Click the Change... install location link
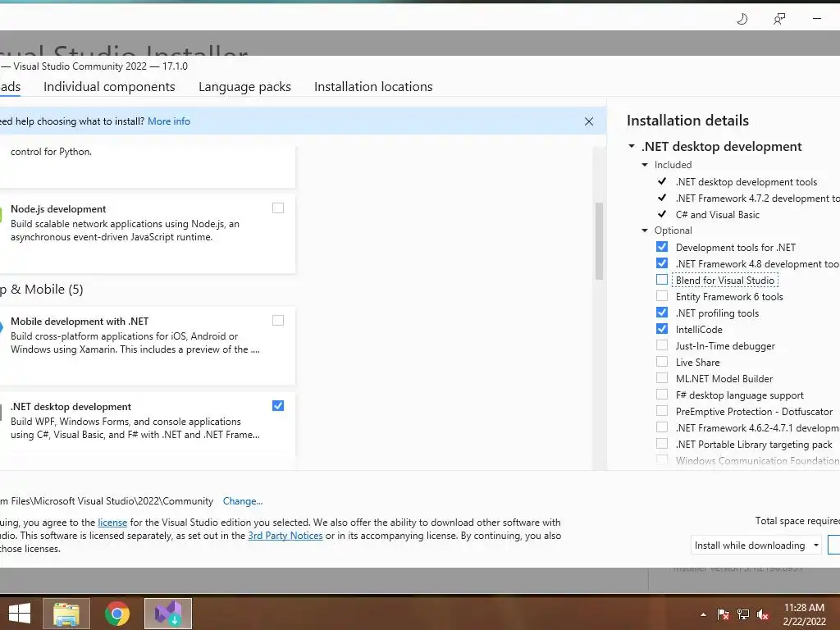840x630 pixels. [x=243, y=501]
